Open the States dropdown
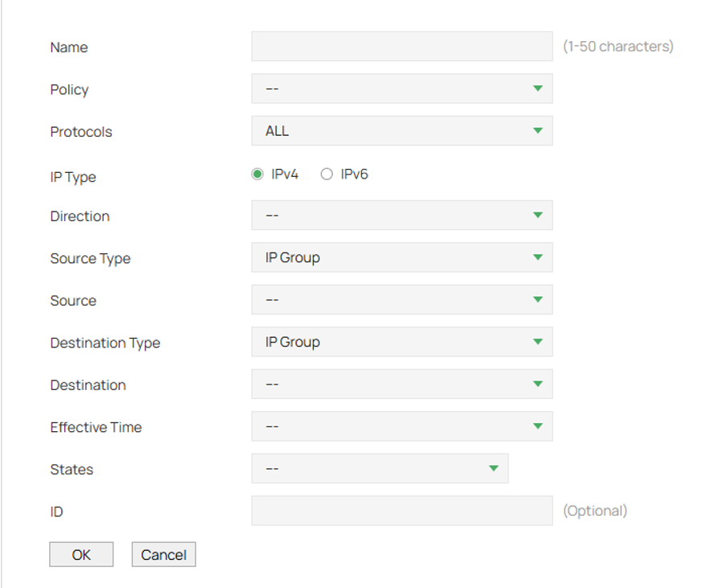 [x=380, y=469]
